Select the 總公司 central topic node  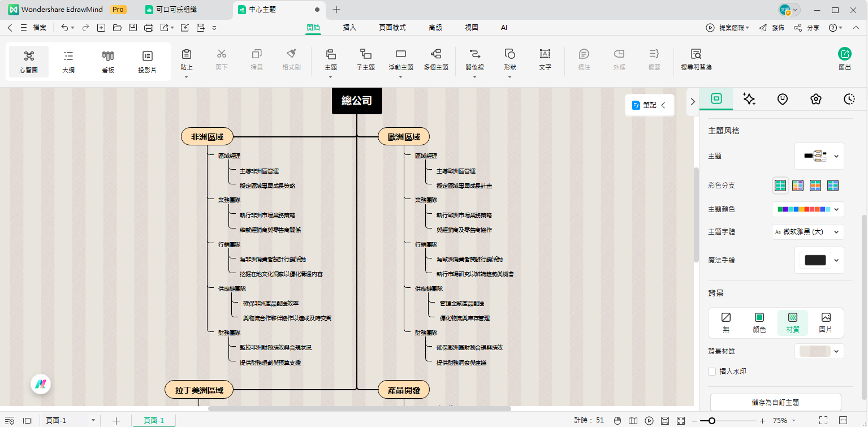(x=357, y=101)
